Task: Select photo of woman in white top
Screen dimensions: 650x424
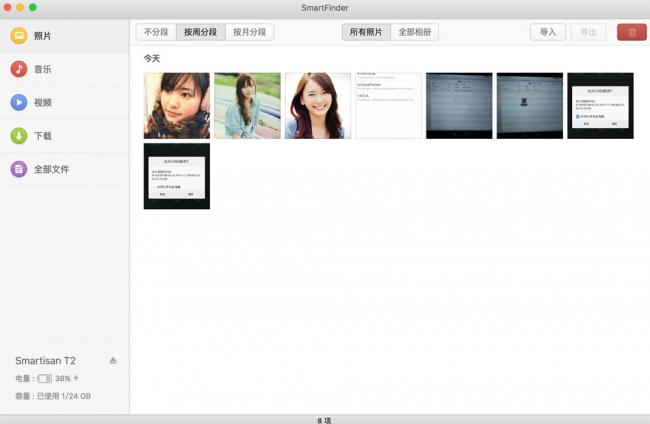Action: tap(318, 105)
